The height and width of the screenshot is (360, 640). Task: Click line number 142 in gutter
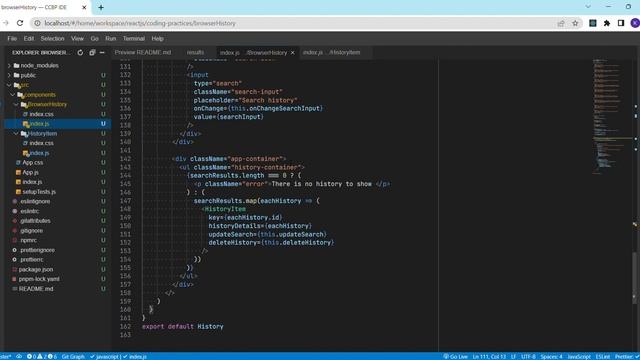click(125, 159)
